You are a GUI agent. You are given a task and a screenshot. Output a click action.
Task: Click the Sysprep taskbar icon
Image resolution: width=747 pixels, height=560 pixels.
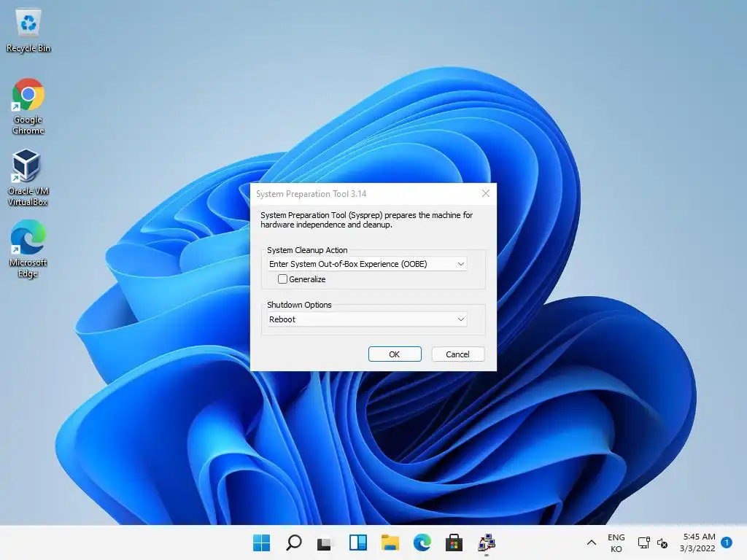487,542
